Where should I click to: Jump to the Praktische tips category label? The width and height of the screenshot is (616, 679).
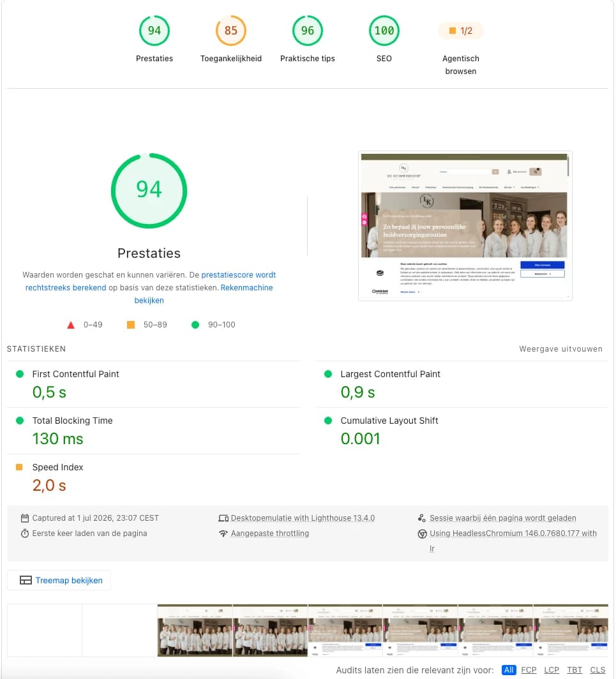pos(308,59)
